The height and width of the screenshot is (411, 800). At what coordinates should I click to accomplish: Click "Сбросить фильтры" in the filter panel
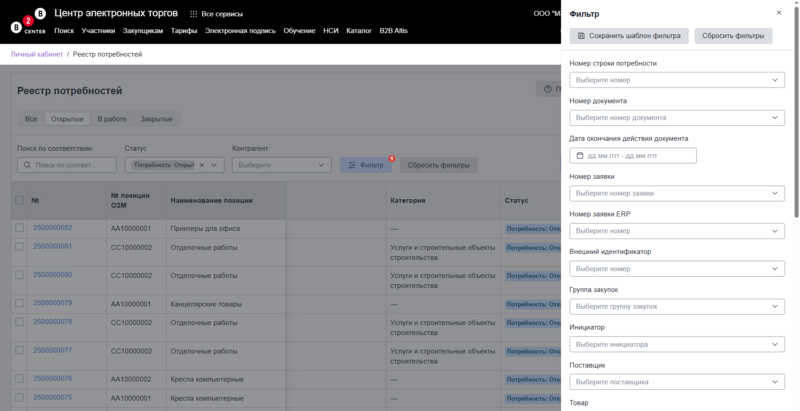(733, 36)
